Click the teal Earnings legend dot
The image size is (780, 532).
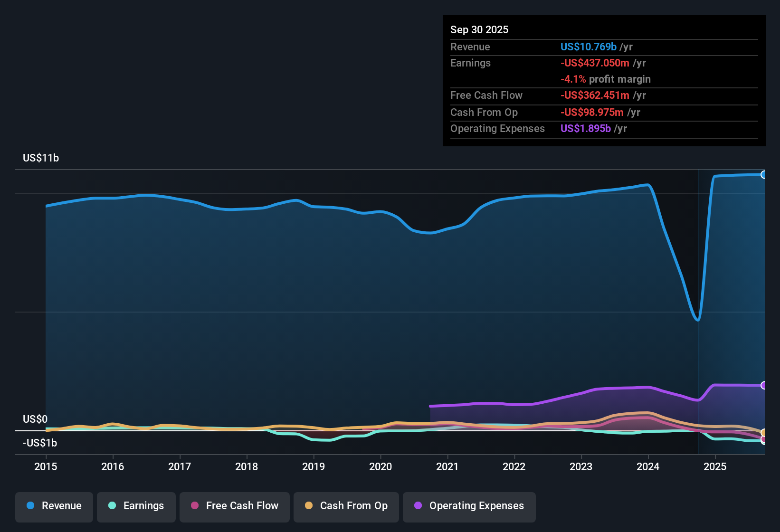tap(113, 506)
